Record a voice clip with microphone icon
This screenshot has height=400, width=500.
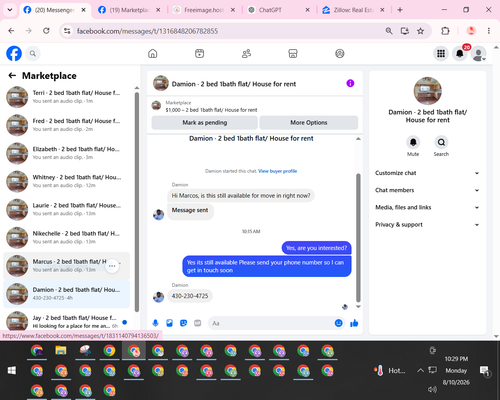(x=155, y=323)
